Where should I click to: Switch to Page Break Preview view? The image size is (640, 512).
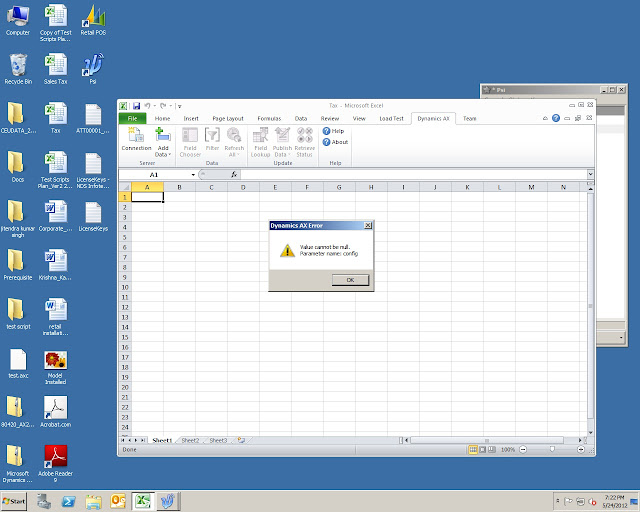point(492,450)
